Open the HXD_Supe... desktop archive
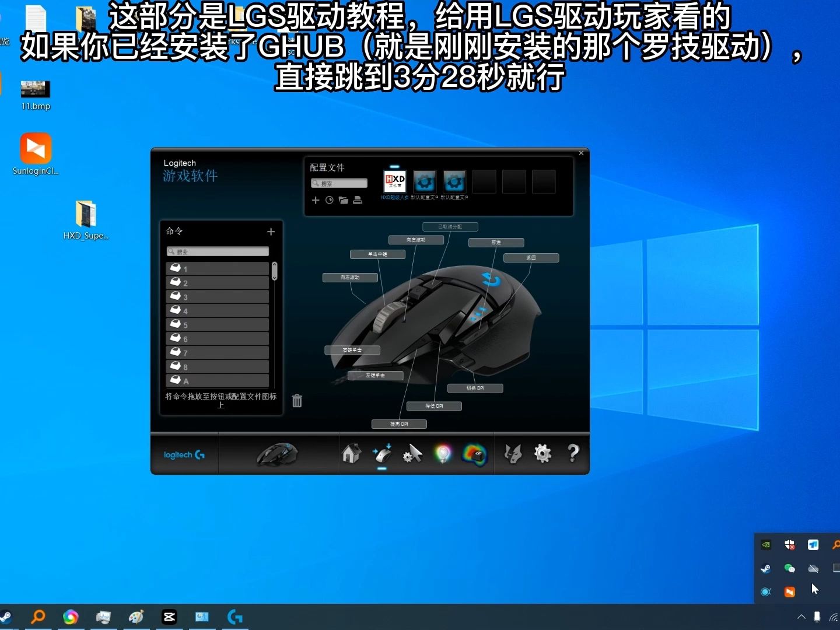 86,220
